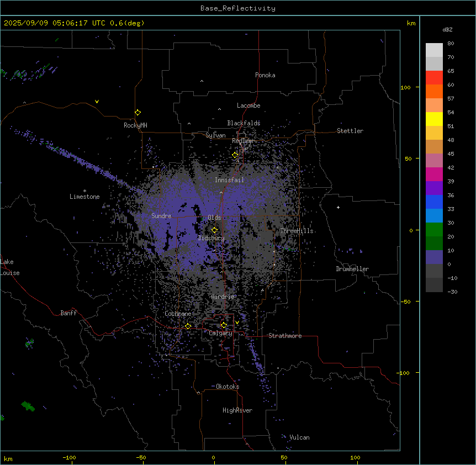This screenshot has width=476, height=465.
Task: Click the Lacombe city label
Action: tap(248, 105)
